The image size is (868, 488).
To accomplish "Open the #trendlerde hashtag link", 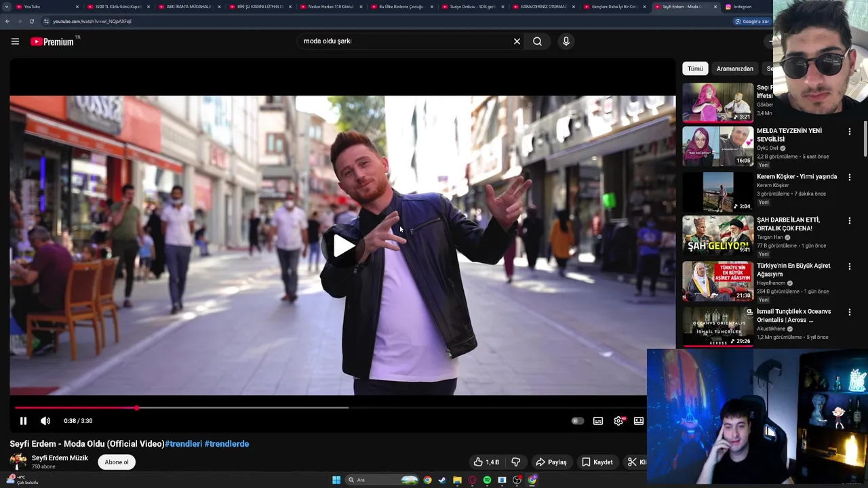I will tap(226, 444).
